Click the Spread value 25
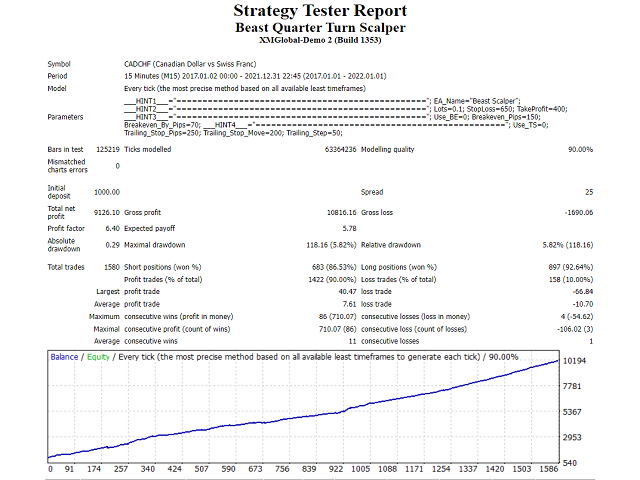Screen dimensions: 640x480 pos(589,192)
